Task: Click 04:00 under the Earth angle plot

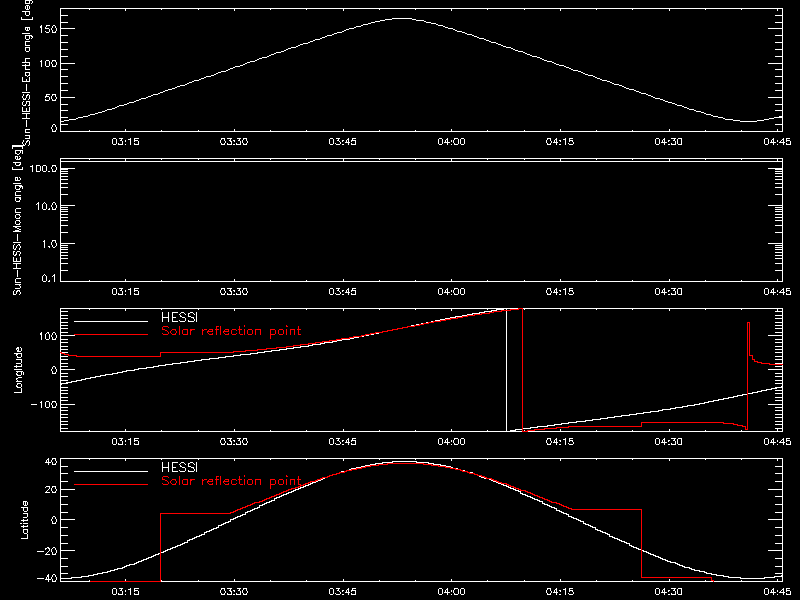Action: (x=452, y=142)
